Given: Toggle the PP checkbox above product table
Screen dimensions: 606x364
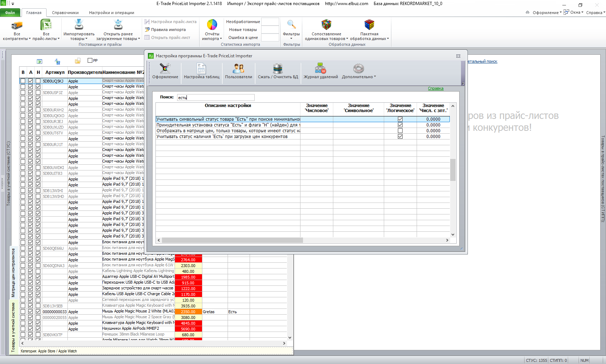Looking at the screenshot, I should pos(90,60).
